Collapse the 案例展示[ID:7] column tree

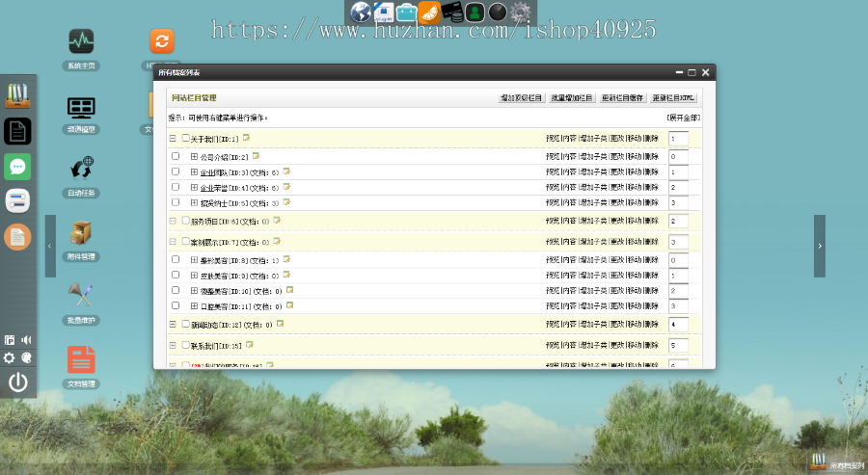tap(173, 242)
